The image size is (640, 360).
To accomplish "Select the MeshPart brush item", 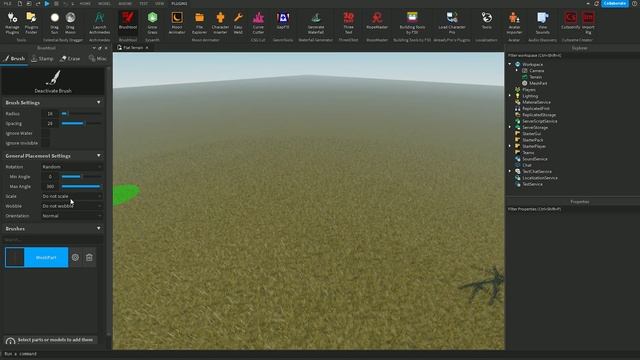I will tap(37, 258).
